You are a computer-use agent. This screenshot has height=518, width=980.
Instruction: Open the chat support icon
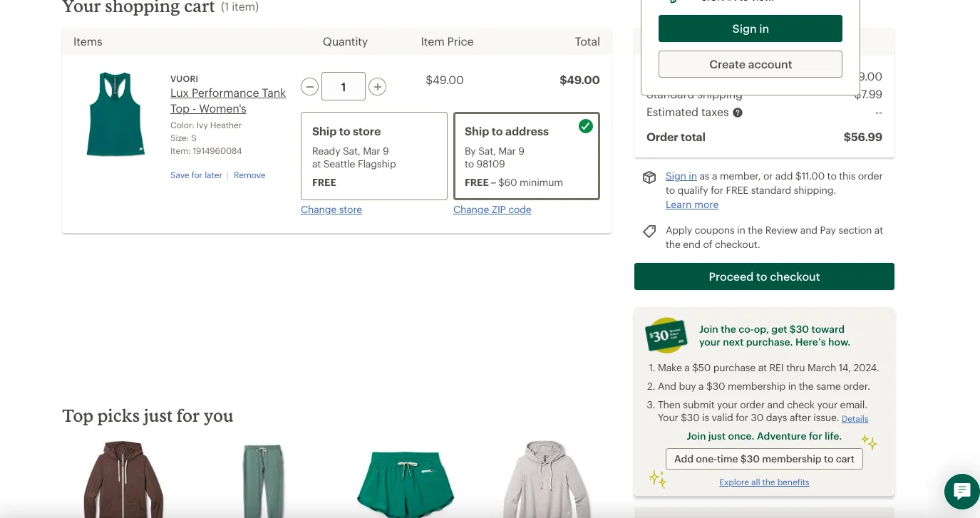[x=962, y=491]
